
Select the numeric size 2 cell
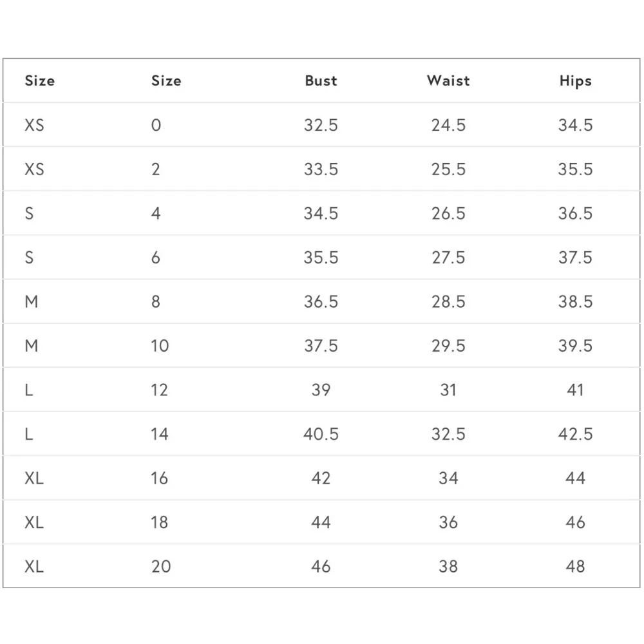point(156,169)
